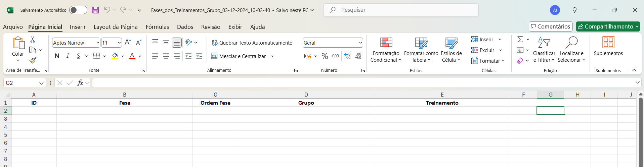Viewport: 644px width, 167px height.
Task: Save the workbook with the floppy disk icon
Action: click(95, 10)
